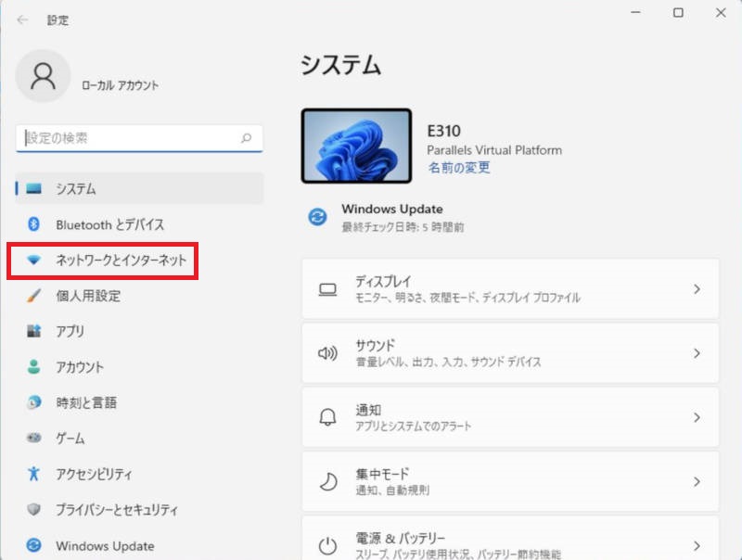Image resolution: width=742 pixels, height=560 pixels.
Task: Click the Windows Update icon in sidebar
Action: (x=33, y=545)
